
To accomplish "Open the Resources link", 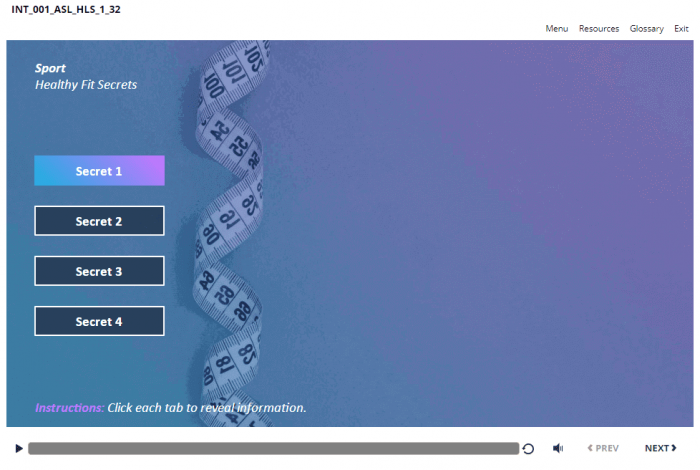I will click(x=599, y=29).
